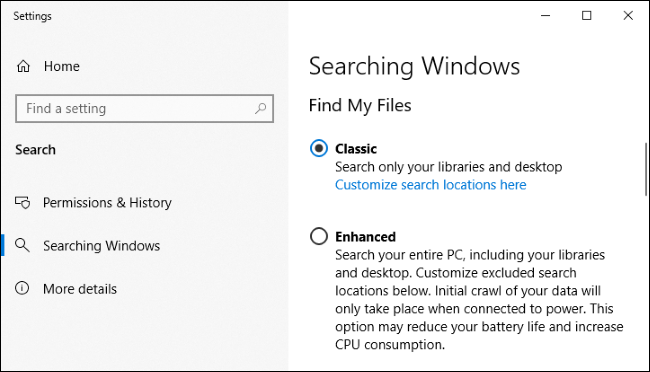Go to Searching Windows section
Image resolution: width=650 pixels, height=372 pixels.
(101, 246)
